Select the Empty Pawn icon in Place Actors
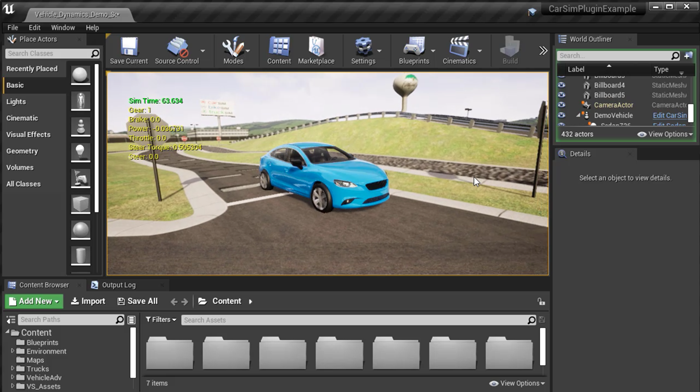The width and height of the screenshot is (700, 392). click(x=80, y=127)
